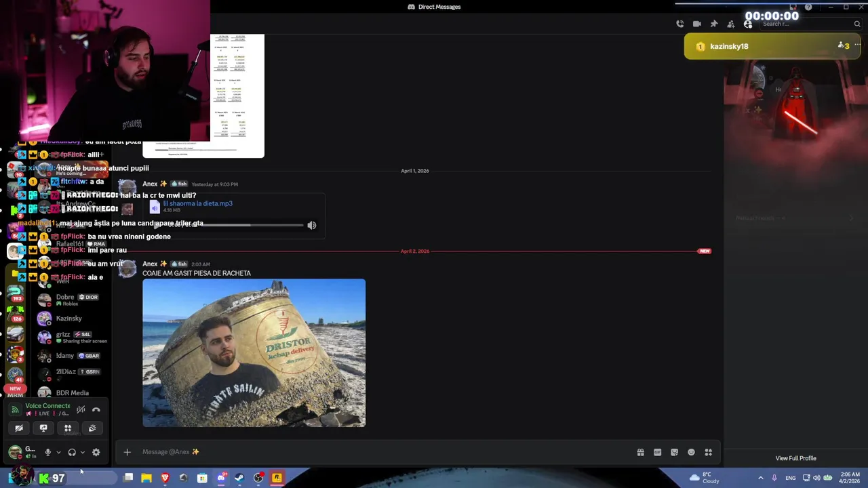Hide the user profile panel
The width and height of the screenshot is (868, 488).
pos(747,24)
